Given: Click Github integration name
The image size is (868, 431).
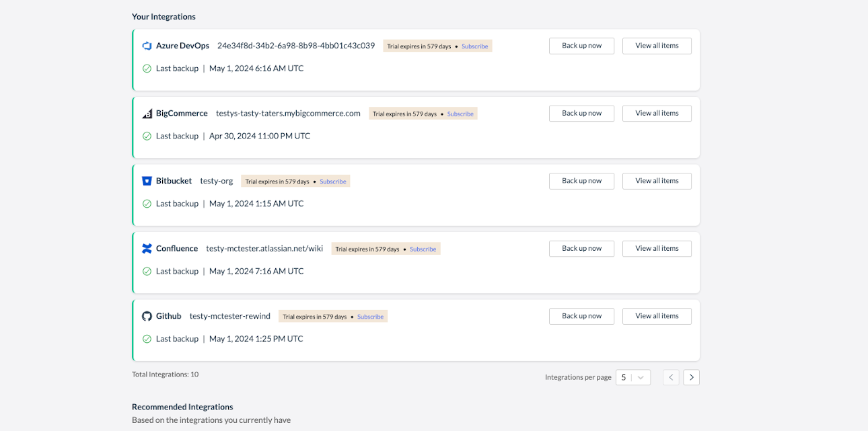Looking at the screenshot, I should (x=168, y=316).
